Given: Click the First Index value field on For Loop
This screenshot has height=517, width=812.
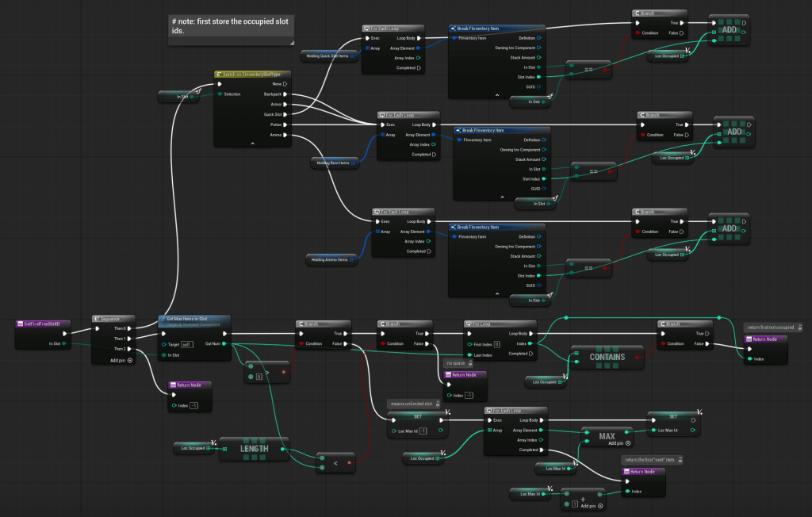Looking at the screenshot, I should point(496,345).
